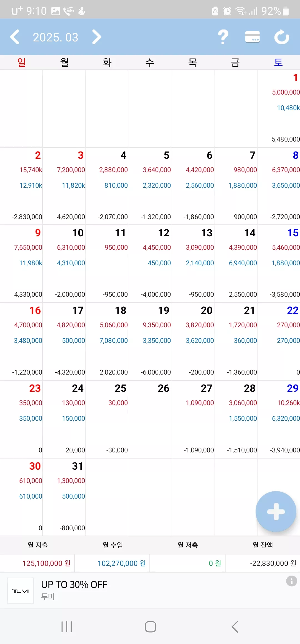Tap monthly income total 102,270,000 원
300x644 pixels.
click(x=122, y=563)
